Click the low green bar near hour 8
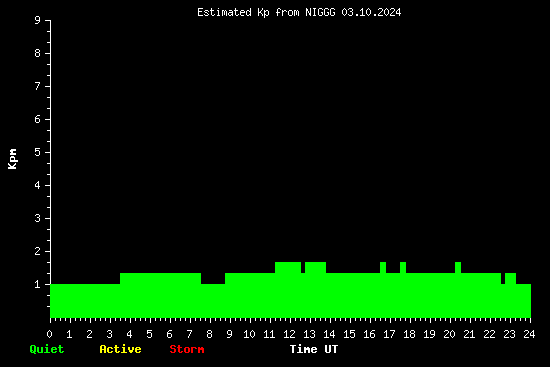 pos(213,301)
